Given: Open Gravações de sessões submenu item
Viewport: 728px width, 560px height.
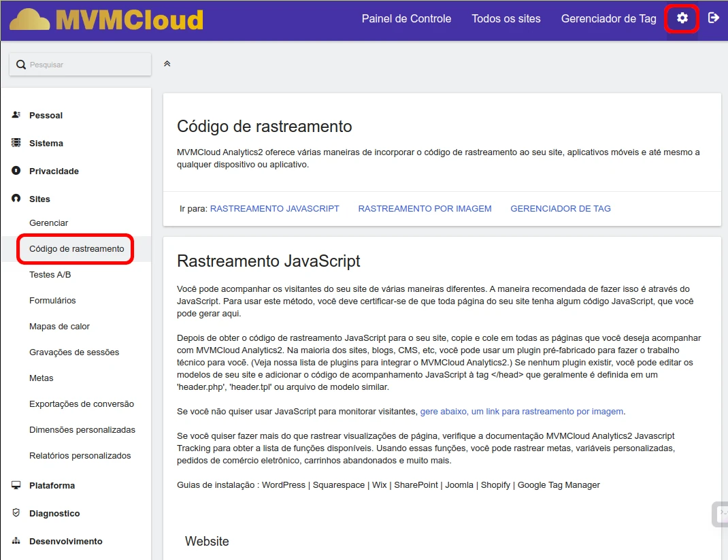Looking at the screenshot, I should coord(73,352).
